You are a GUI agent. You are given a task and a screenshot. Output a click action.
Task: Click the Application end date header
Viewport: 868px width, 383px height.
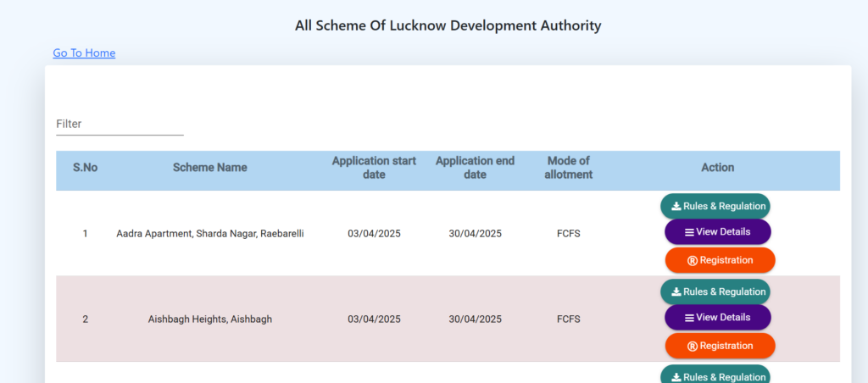(475, 168)
